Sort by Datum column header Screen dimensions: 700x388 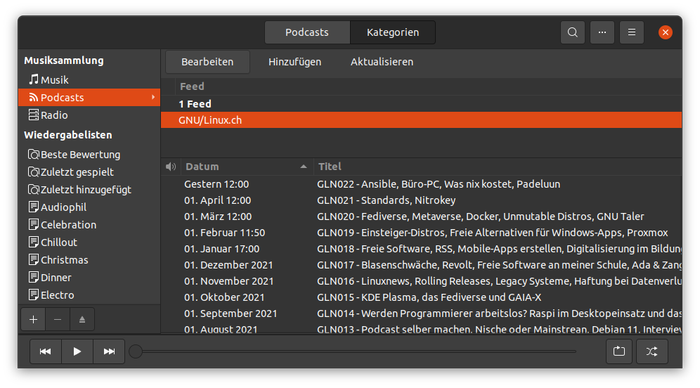coord(246,167)
